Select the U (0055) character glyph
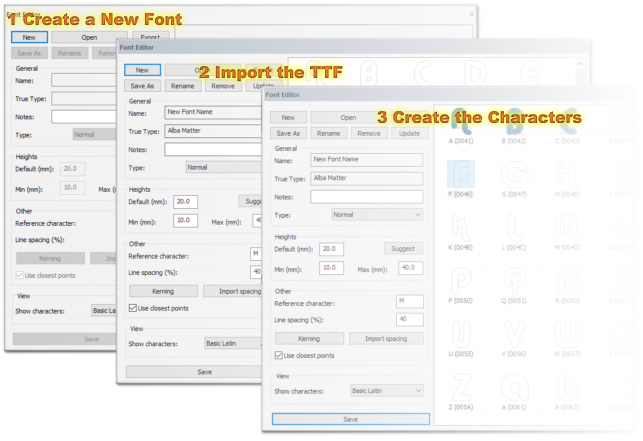The height and width of the screenshot is (441, 643). pyautogui.click(x=461, y=334)
